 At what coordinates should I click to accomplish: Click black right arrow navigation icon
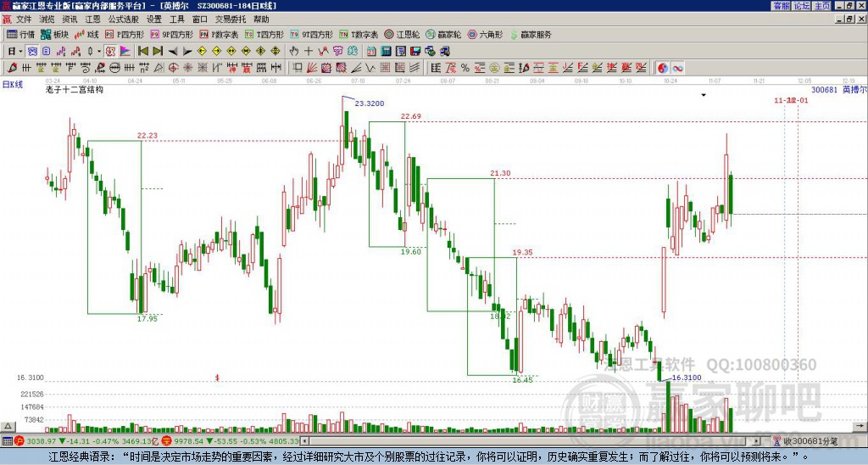tap(187, 52)
